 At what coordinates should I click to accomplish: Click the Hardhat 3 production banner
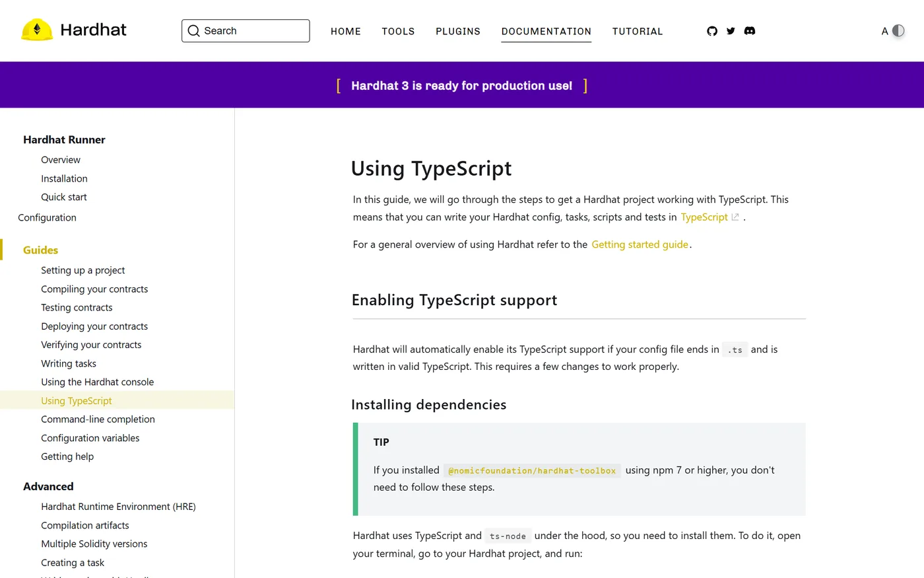tap(462, 86)
